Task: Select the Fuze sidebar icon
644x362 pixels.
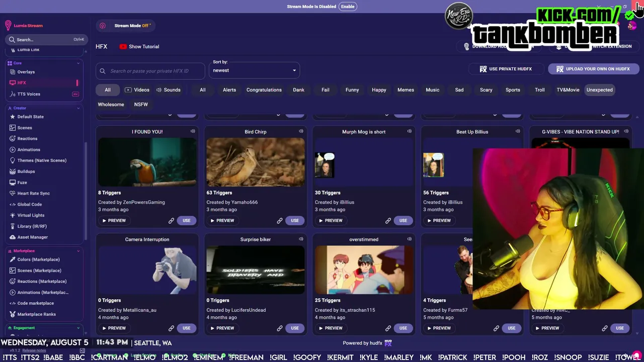Action: 13,183
